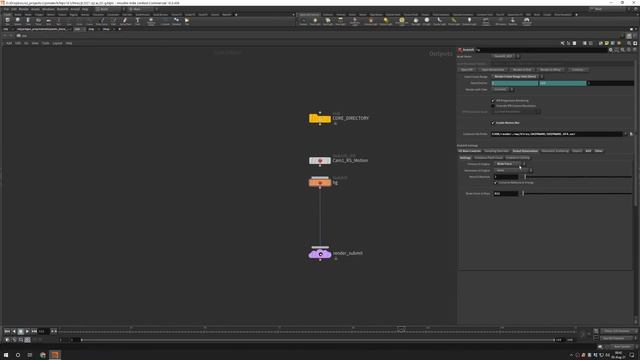
Task: Adjust the Brute Force GI Rays slider
Action: click(576, 193)
